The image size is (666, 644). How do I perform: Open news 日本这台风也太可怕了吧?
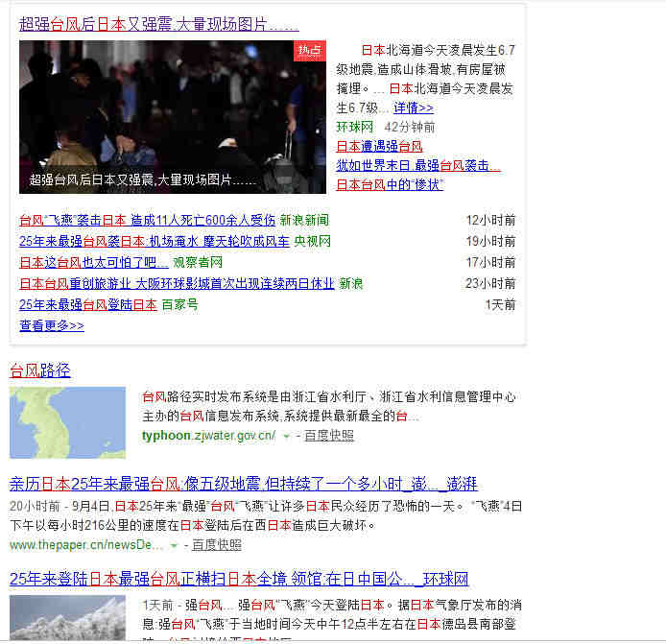click(x=94, y=262)
